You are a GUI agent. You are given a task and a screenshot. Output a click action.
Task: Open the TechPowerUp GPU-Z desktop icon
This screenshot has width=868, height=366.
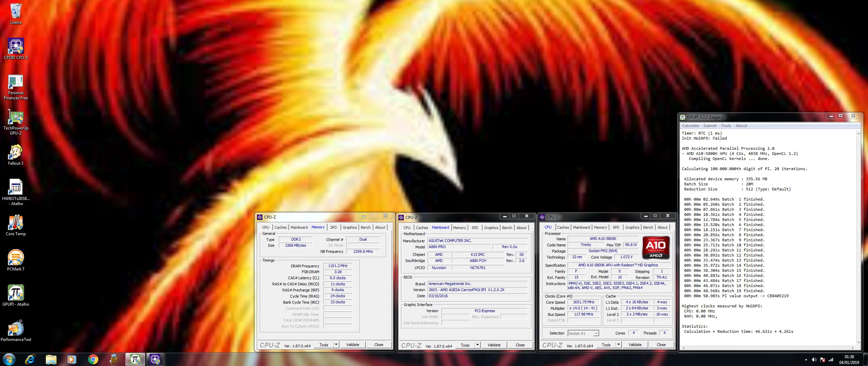tap(16, 122)
